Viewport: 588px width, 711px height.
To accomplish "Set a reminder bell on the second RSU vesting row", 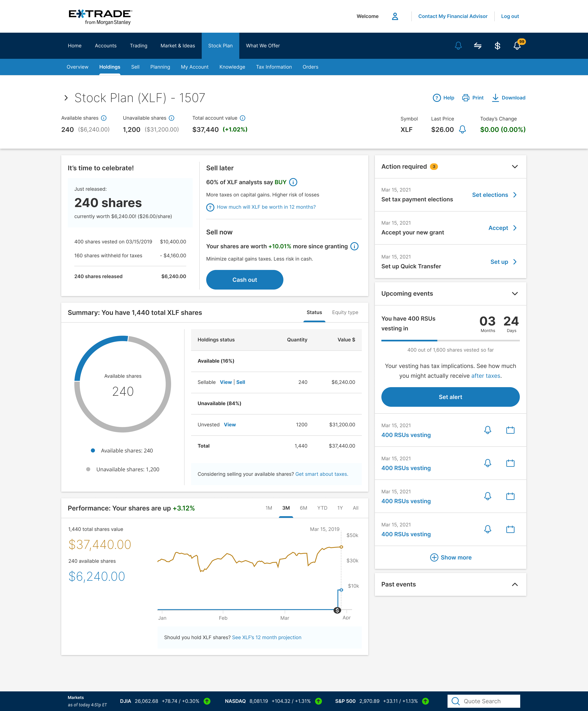I will [x=488, y=463].
